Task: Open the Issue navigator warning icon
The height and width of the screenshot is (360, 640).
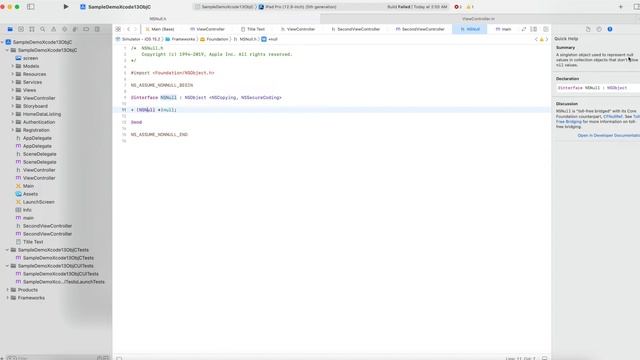Action: 53,29
